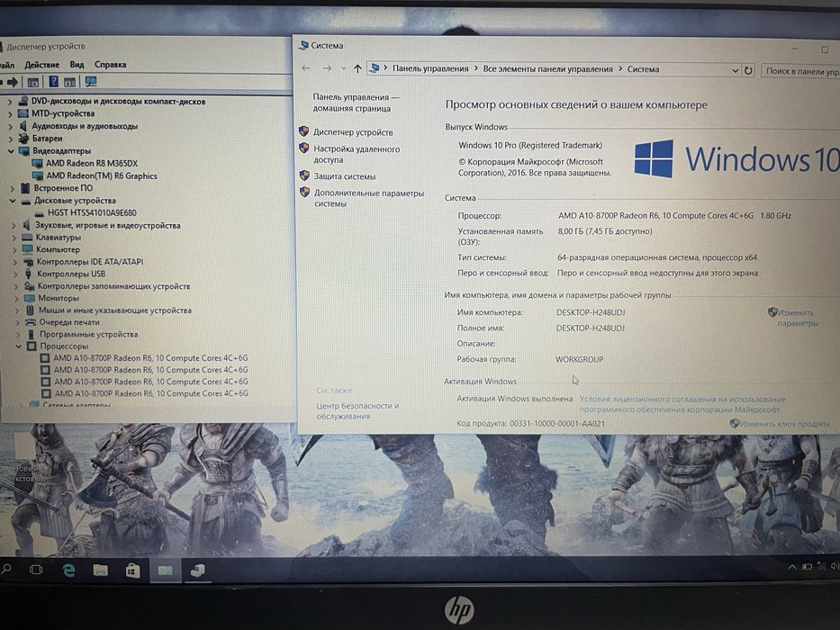
Task: Click the show/hide console tree toolbar icon
Action: pyautogui.click(x=33, y=82)
